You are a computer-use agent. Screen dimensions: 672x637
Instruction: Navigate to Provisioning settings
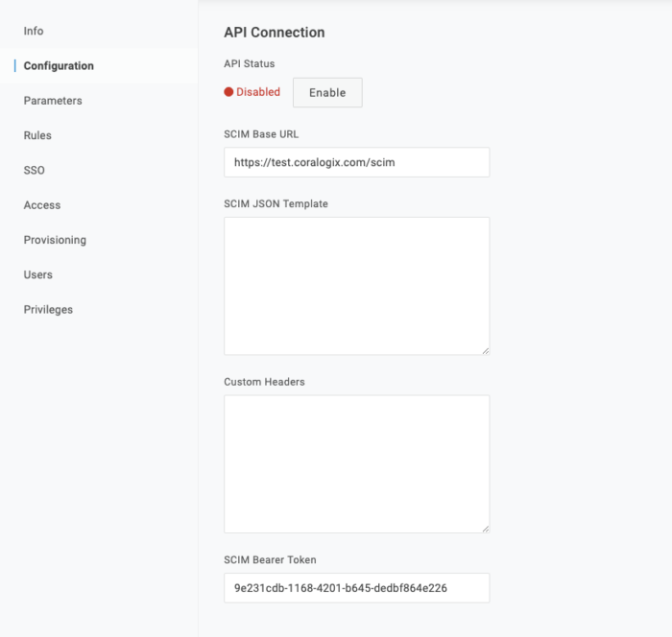click(x=55, y=240)
